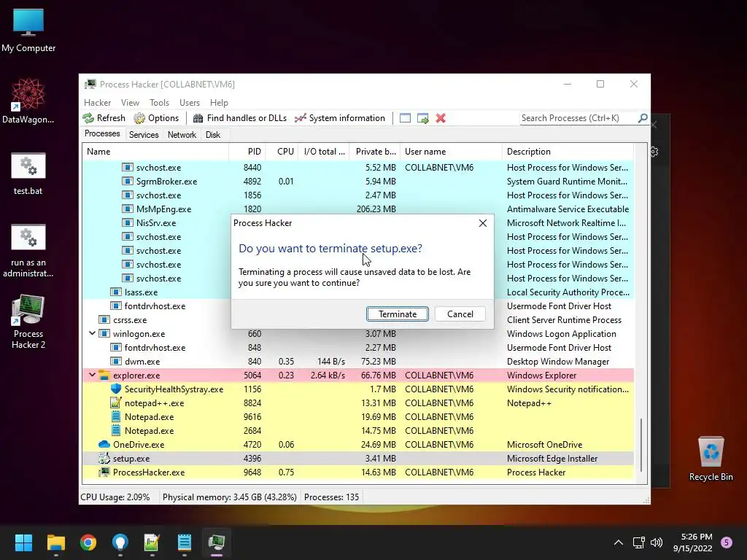Click the ProcessHacker.exe row icon

(104, 472)
